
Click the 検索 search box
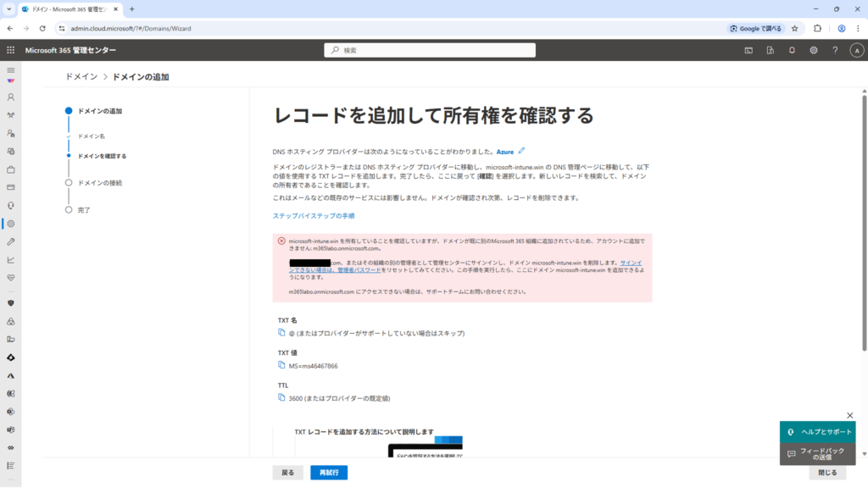click(x=430, y=50)
